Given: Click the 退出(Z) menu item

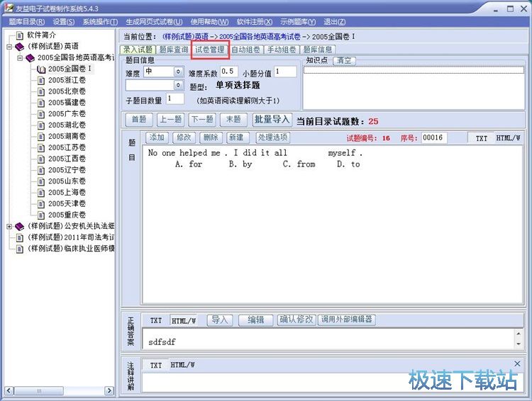Looking at the screenshot, I should pyautogui.click(x=335, y=22).
